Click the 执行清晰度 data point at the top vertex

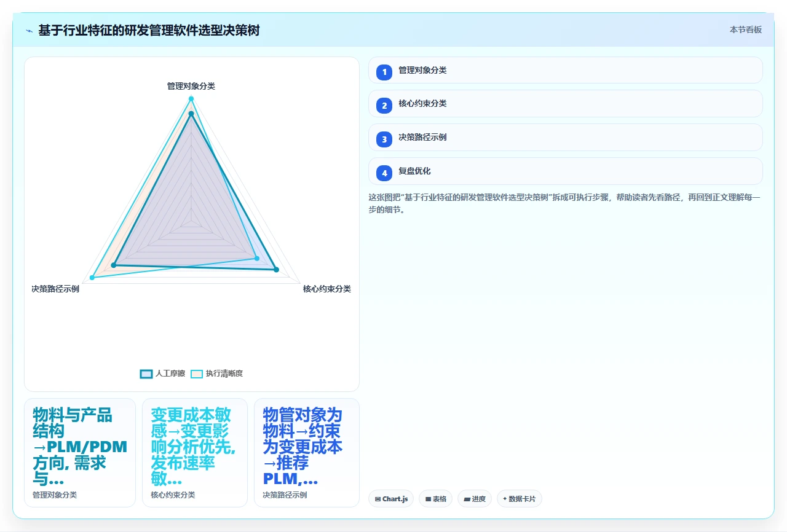(191, 99)
